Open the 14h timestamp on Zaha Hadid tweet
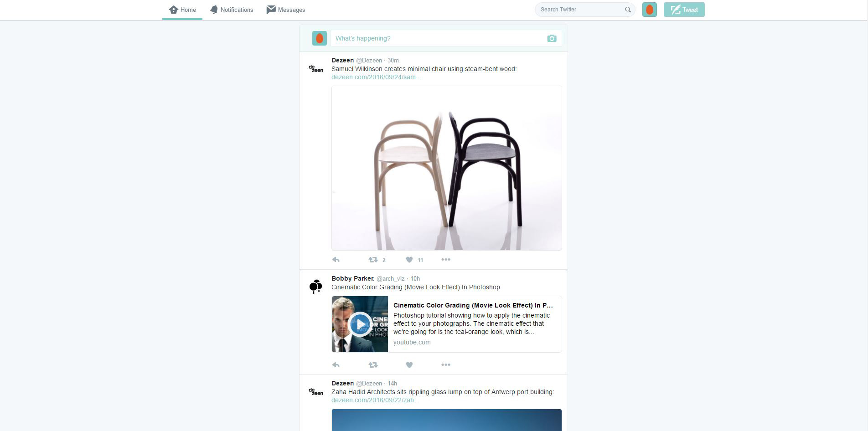The image size is (868, 431). 392,383
